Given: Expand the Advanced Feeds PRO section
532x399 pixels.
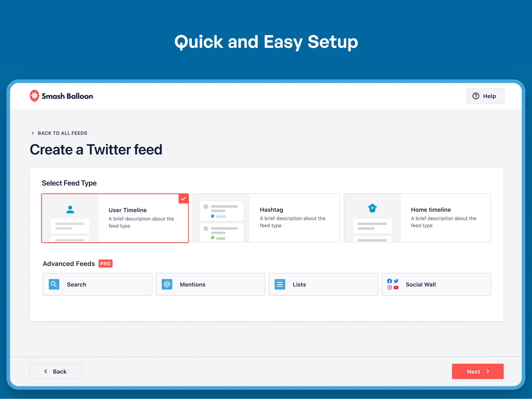Looking at the screenshot, I should click(78, 263).
